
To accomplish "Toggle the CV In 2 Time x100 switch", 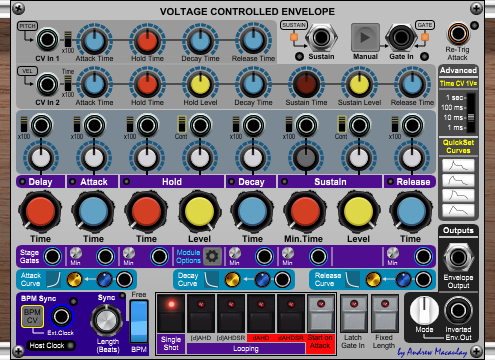I will pos(68,83).
